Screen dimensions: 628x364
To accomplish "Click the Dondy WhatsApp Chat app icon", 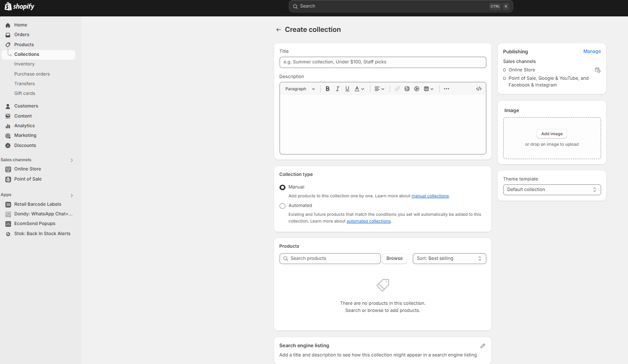I will click(x=8, y=214).
